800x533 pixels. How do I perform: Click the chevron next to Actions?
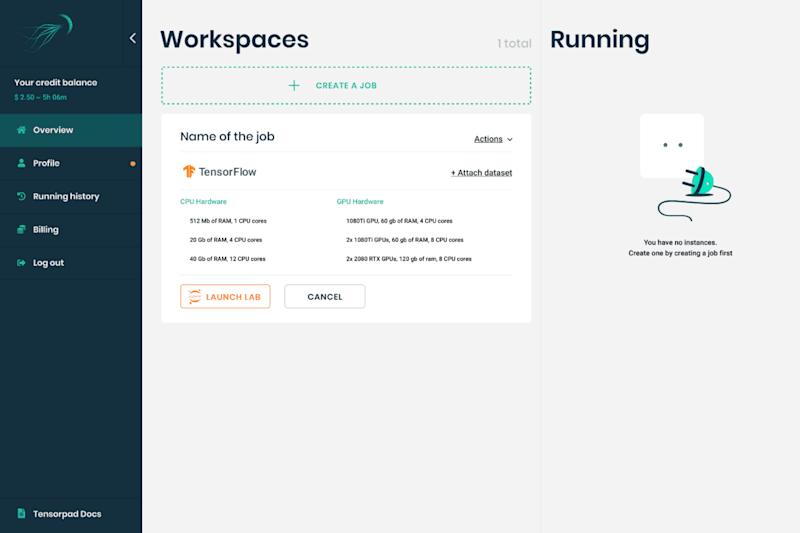point(510,139)
